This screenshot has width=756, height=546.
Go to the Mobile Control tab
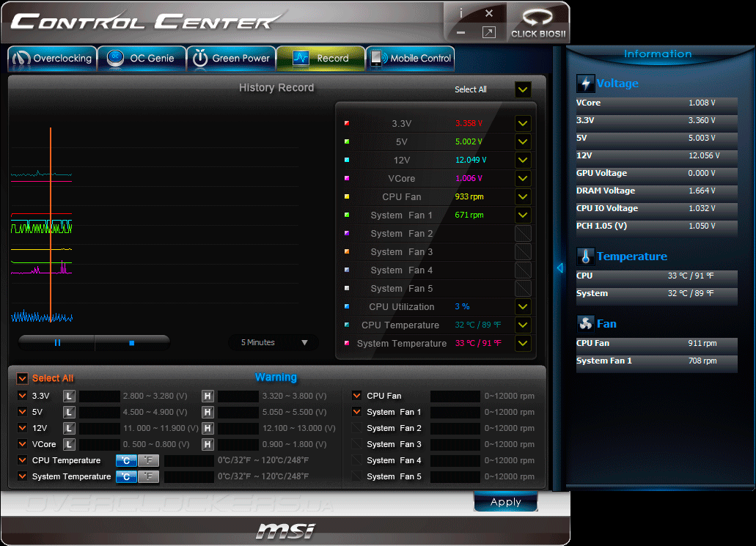pos(411,59)
